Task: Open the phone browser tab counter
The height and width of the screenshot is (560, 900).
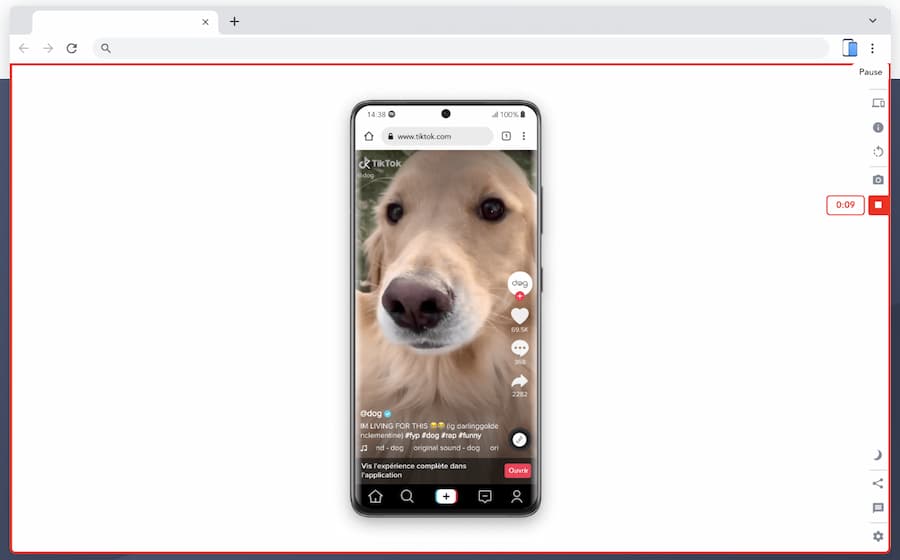Action: [x=506, y=136]
